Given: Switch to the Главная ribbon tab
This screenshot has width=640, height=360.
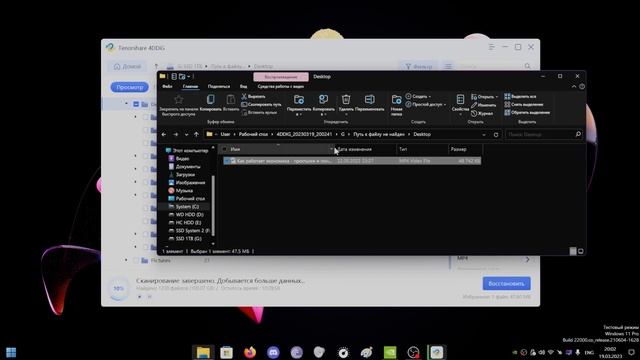Looking at the screenshot, I should [x=190, y=86].
